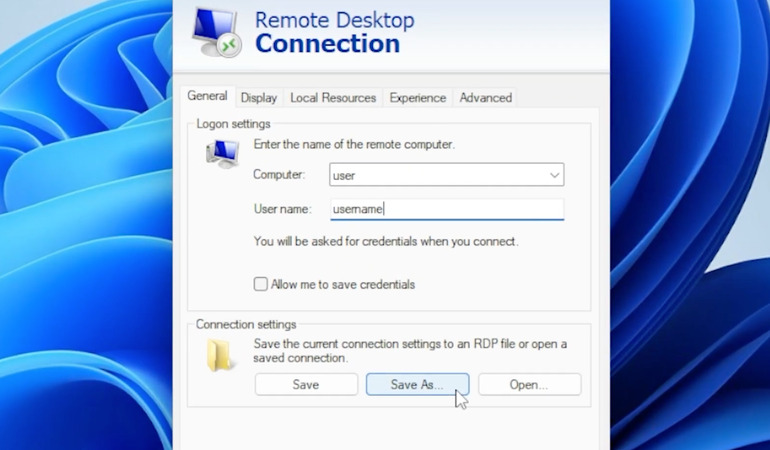Click the computer icon in Logon settings
This screenshot has height=450, width=770.
[x=222, y=154]
